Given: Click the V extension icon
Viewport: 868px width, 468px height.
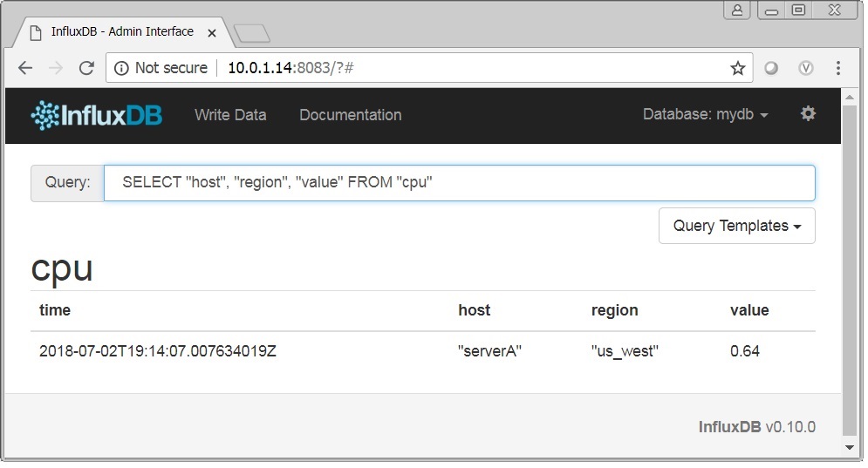Looking at the screenshot, I should (x=805, y=68).
